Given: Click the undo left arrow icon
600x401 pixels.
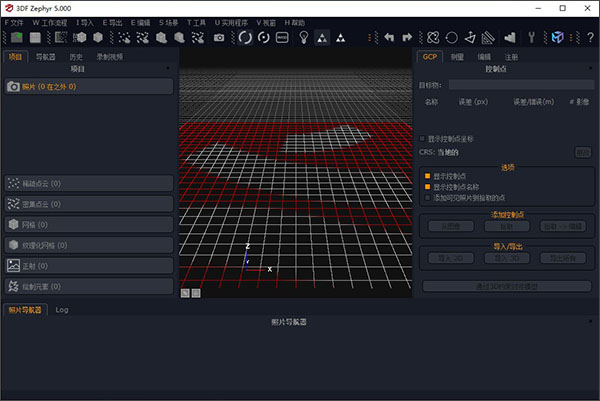Looking at the screenshot, I should [x=389, y=37].
